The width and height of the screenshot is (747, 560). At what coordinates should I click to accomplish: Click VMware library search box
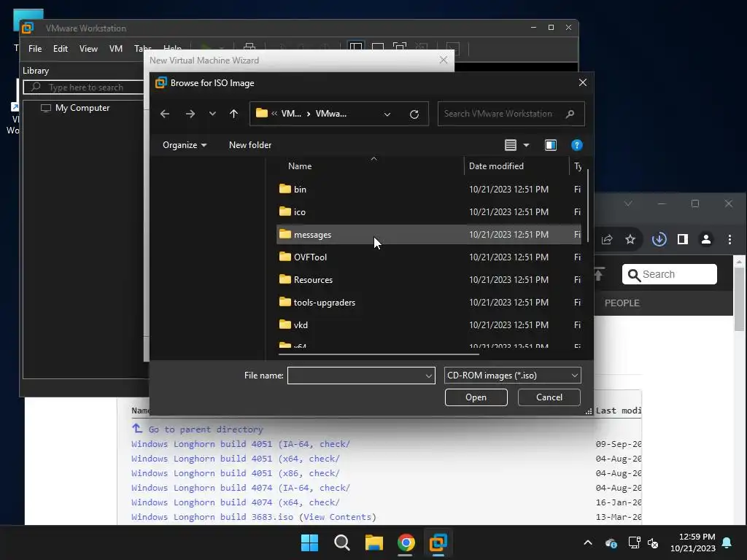[x=84, y=87]
